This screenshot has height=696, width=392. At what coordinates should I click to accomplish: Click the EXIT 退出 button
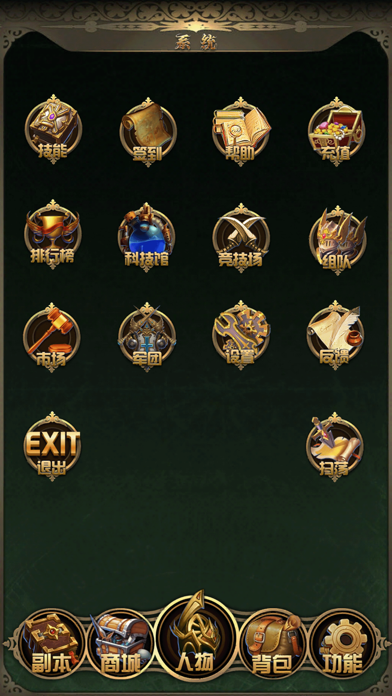pos(52,446)
